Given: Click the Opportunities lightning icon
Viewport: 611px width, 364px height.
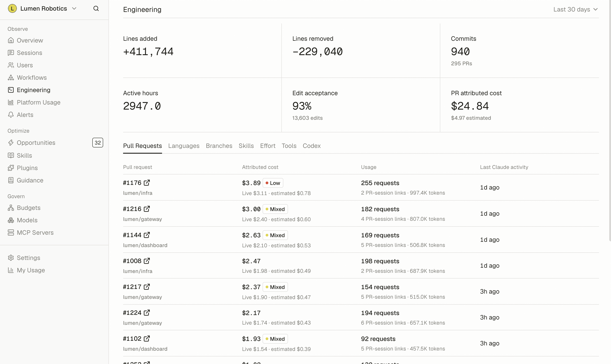Looking at the screenshot, I should coord(11,143).
